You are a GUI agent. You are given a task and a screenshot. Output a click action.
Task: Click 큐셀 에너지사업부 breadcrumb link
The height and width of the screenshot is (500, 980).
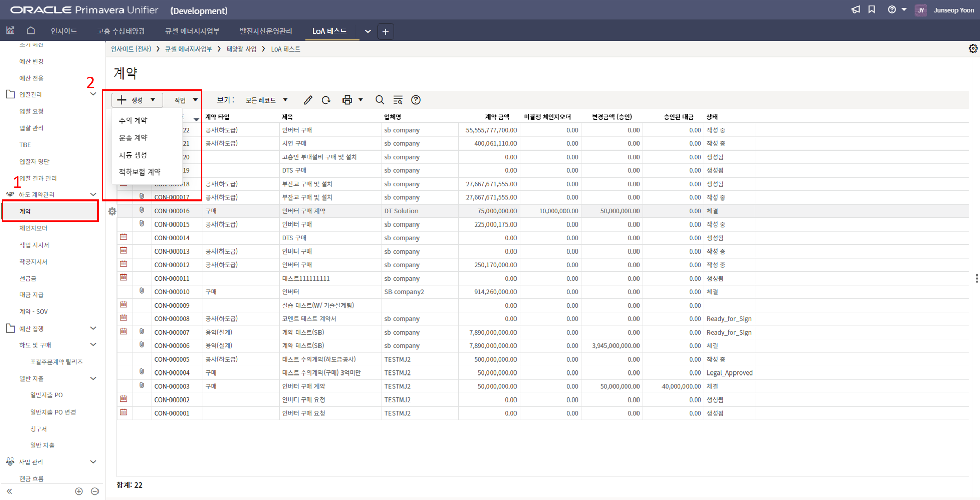(x=188, y=49)
